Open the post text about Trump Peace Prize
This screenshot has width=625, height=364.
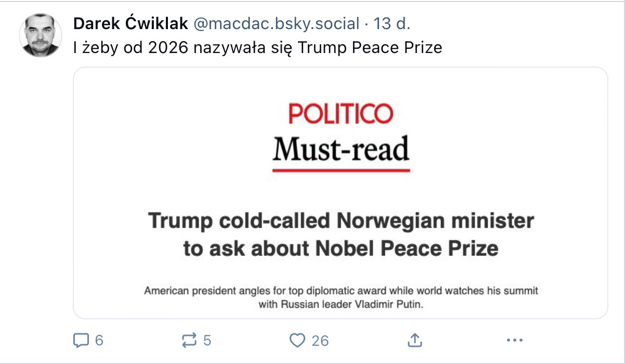tap(258, 48)
